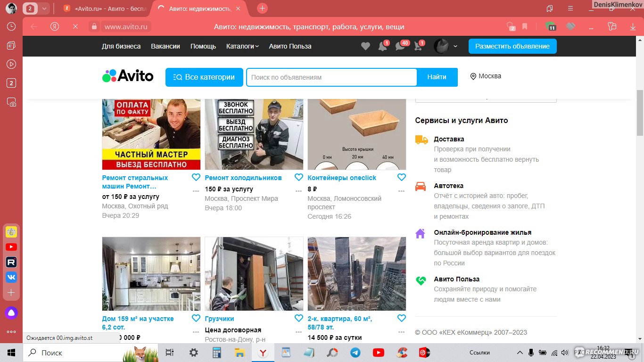Open the Yandex browser hamburger menu

[x=570, y=8]
